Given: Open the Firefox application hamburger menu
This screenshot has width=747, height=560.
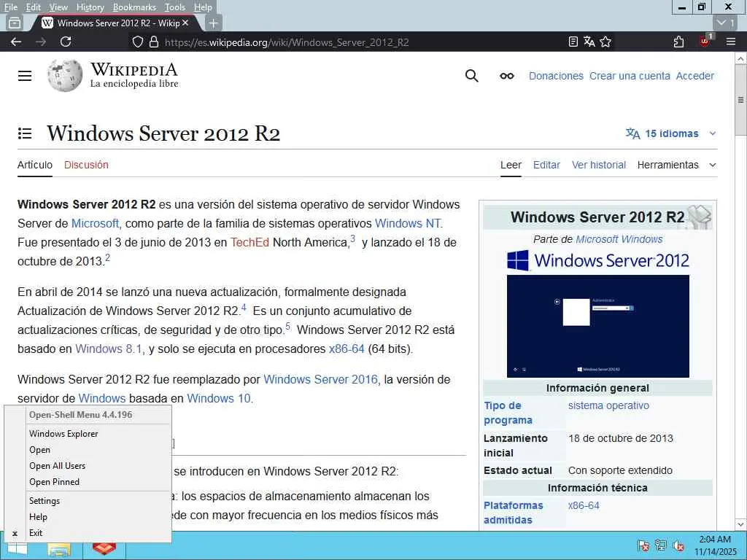Looking at the screenshot, I should pyautogui.click(x=731, y=42).
